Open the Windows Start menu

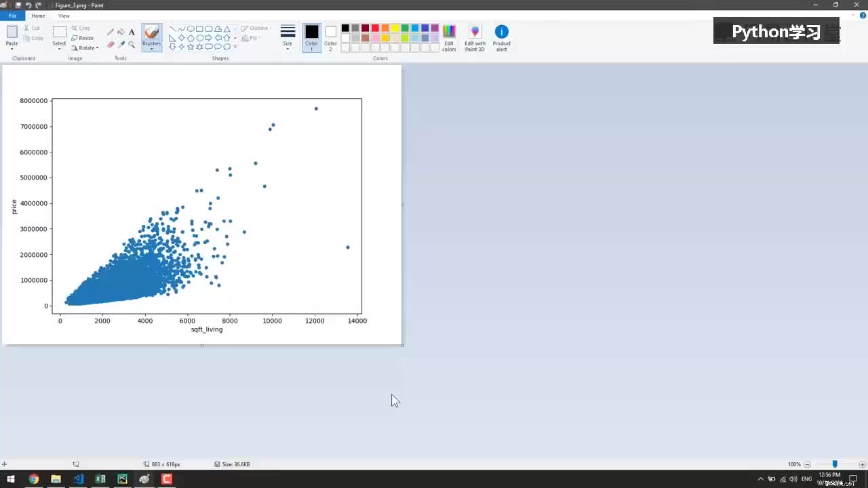[11, 479]
